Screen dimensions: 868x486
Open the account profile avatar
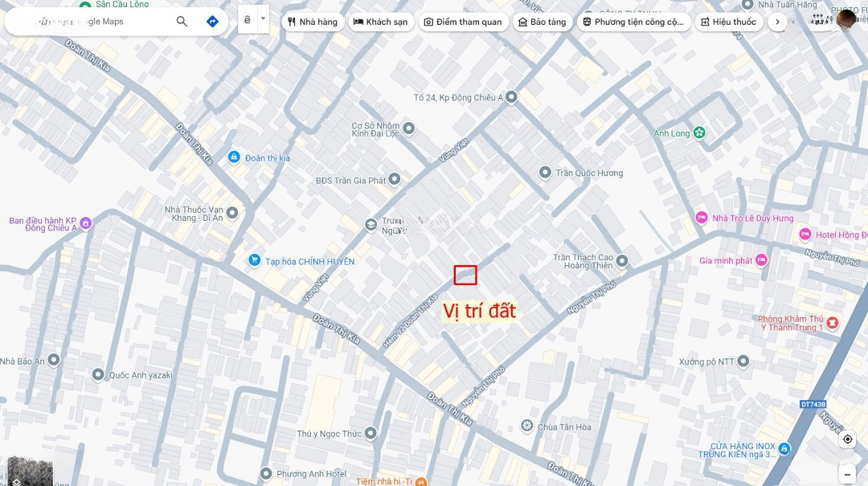click(x=846, y=20)
